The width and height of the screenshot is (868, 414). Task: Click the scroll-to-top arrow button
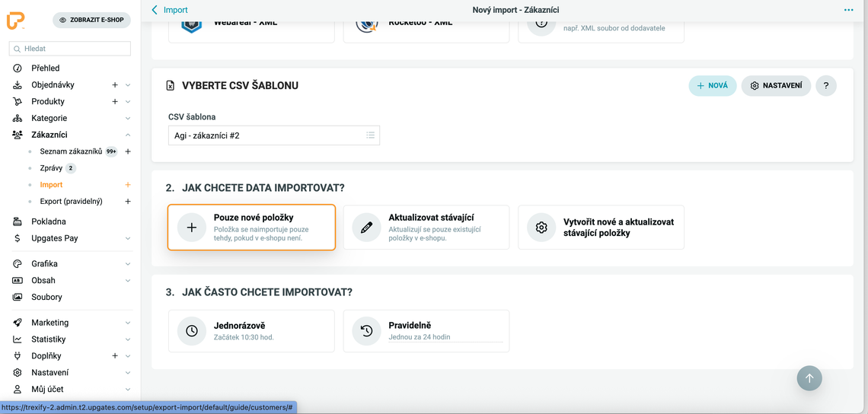click(809, 378)
